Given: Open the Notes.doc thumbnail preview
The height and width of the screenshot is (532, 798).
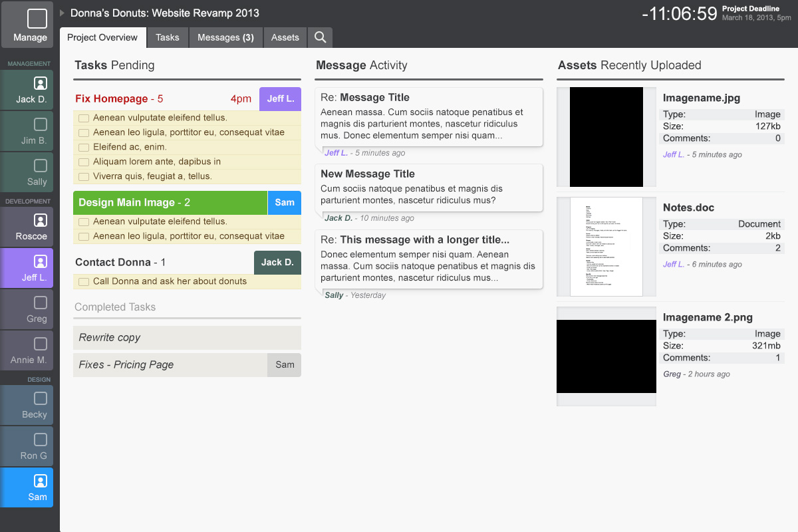Looking at the screenshot, I should pyautogui.click(x=606, y=247).
